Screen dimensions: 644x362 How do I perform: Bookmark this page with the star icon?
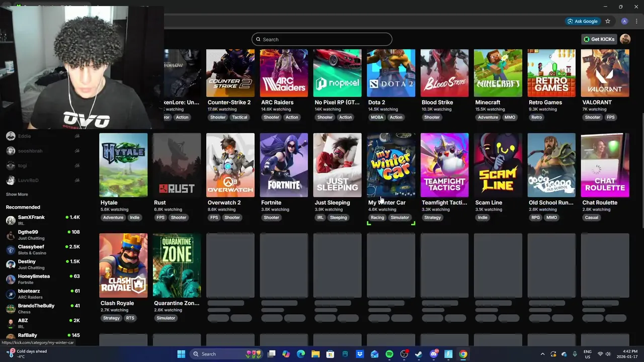click(608, 21)
